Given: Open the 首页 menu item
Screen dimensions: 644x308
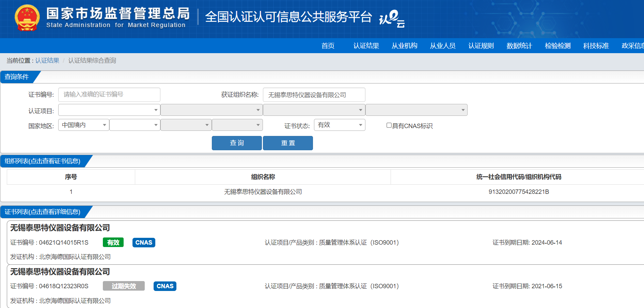Looking at the screenshot, I should click(328, 46).
